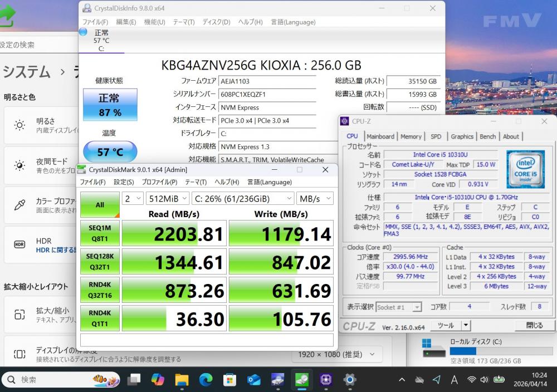This screenshot has height=392, width=557.
Task: Click the CPU-Z icon in the taskbar
Action: point(326,380)
